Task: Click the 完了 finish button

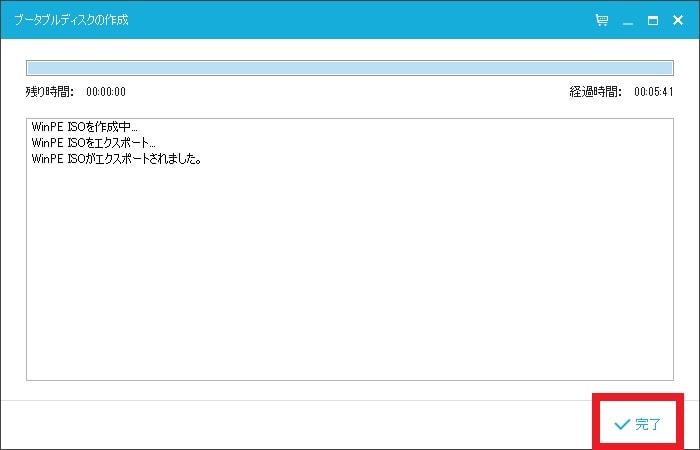Action: pos(638,424)
